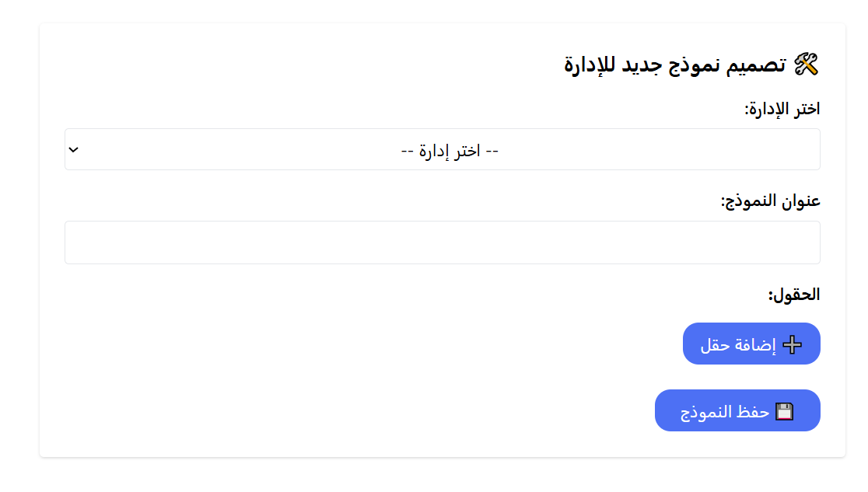The width and height of the screenshot is (868, 492).
Task: Click the حفظ النموذج save button
Action: [737, 410]
